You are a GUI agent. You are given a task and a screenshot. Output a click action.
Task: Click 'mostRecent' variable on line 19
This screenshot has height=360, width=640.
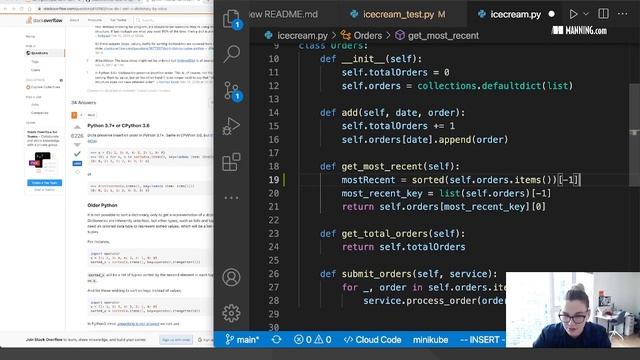point(368,180)
